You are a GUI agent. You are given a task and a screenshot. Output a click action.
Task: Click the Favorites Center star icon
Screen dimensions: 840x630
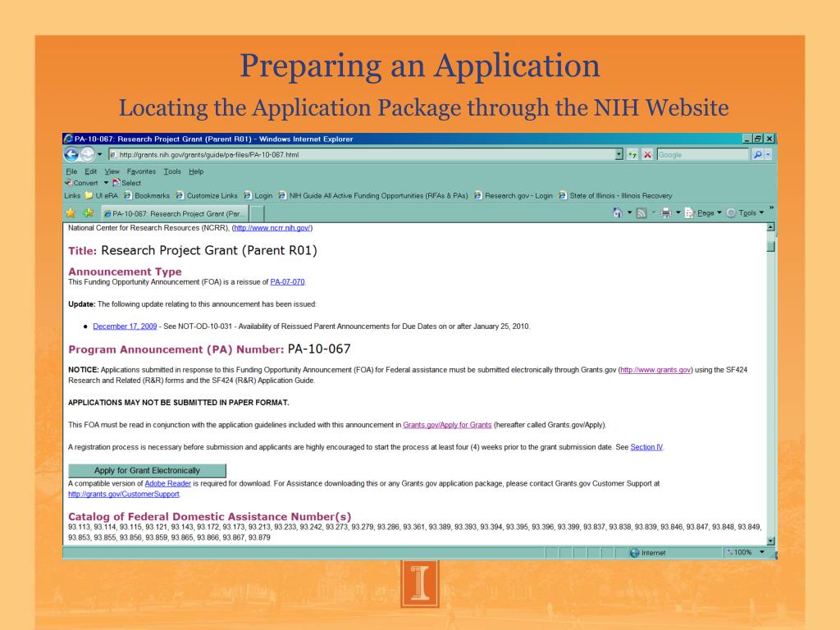click(71, 212)
